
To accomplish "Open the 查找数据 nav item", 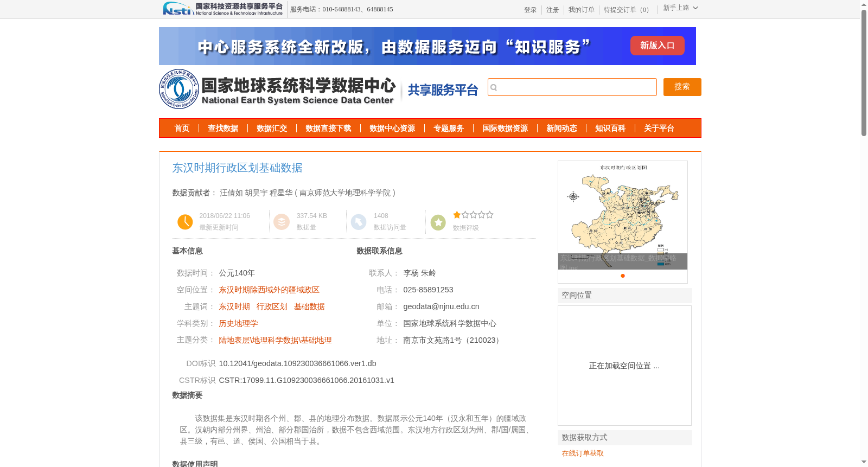I will (x=223, y=129).
